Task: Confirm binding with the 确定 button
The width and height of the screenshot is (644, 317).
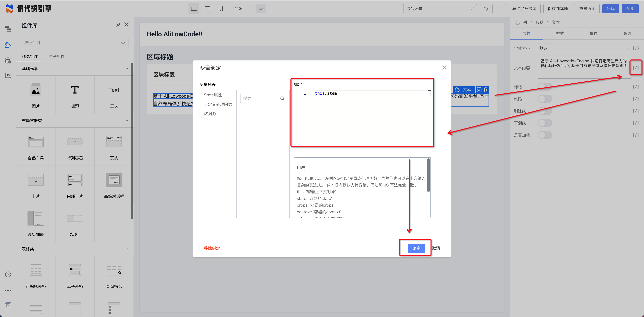Action: (416, 248)
